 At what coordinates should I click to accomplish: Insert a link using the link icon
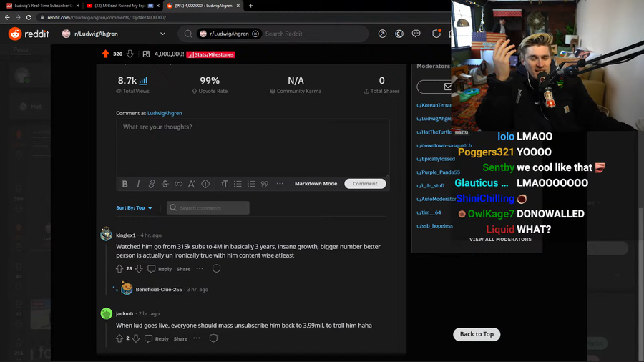[x=152, y=184]
